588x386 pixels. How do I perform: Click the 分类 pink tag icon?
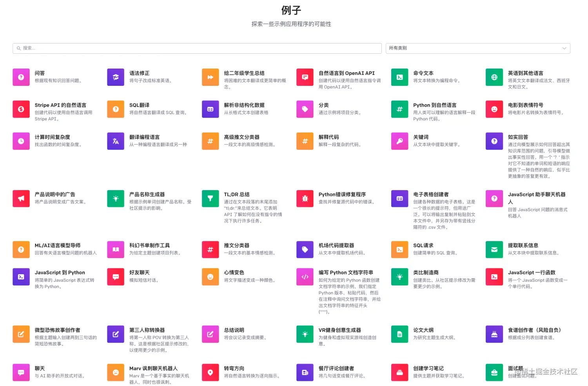pos(305,109)
